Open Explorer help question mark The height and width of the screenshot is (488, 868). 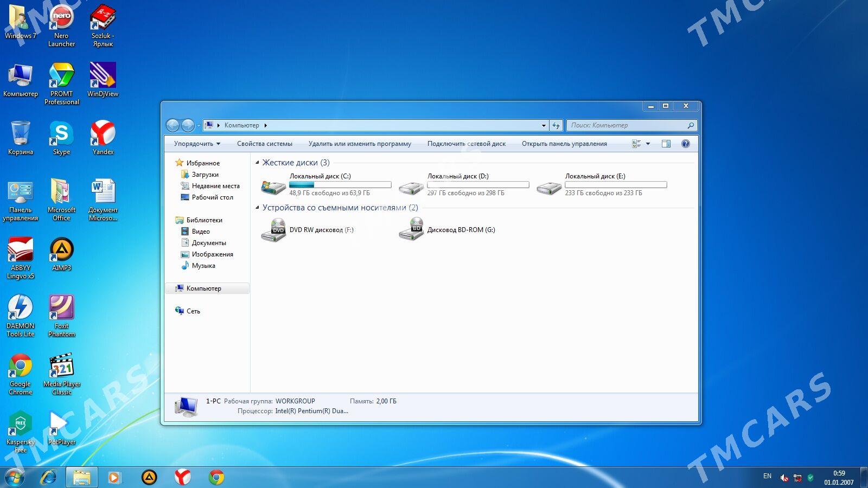coord(686,144)
